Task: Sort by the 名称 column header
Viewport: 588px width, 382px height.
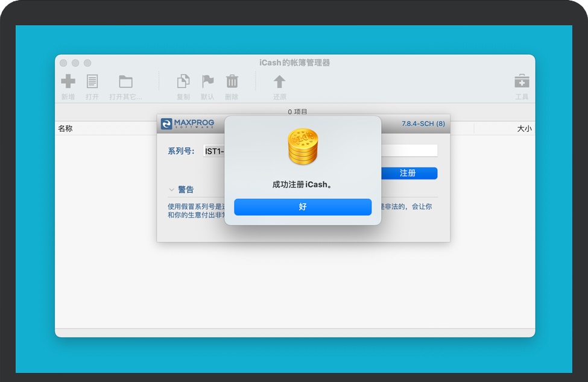Action: click(65, 128)
